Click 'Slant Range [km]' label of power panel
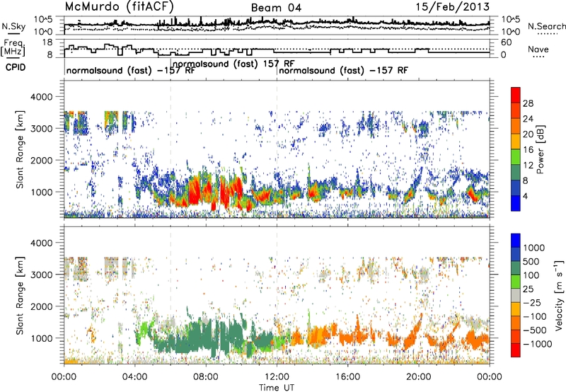This screenshot has width=566, height=392. (20, 149)
